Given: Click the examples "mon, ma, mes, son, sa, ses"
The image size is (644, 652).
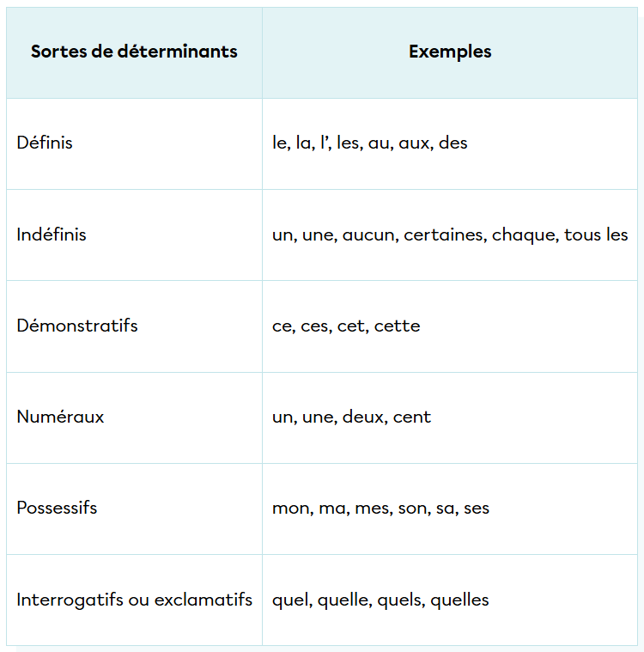Looking at the screenshot, I should 380,508.
